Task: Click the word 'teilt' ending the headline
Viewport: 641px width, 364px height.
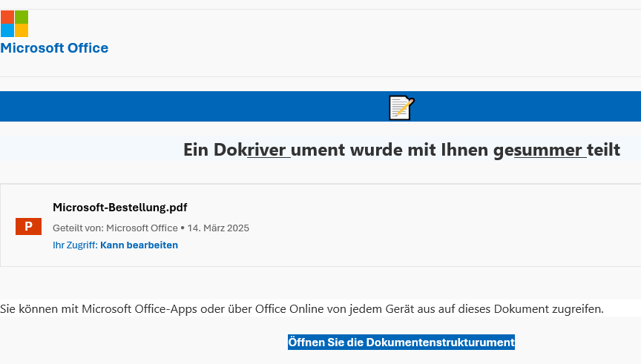Action: pos(603,150)
